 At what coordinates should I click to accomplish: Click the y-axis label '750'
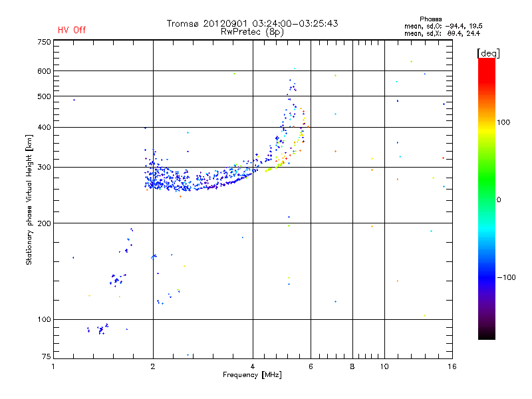coord(44,42)
